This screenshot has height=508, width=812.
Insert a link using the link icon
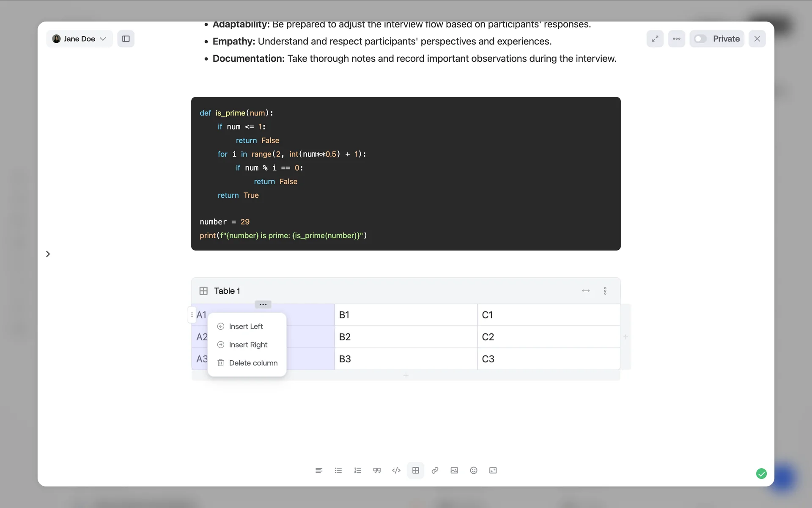point(435,470)
